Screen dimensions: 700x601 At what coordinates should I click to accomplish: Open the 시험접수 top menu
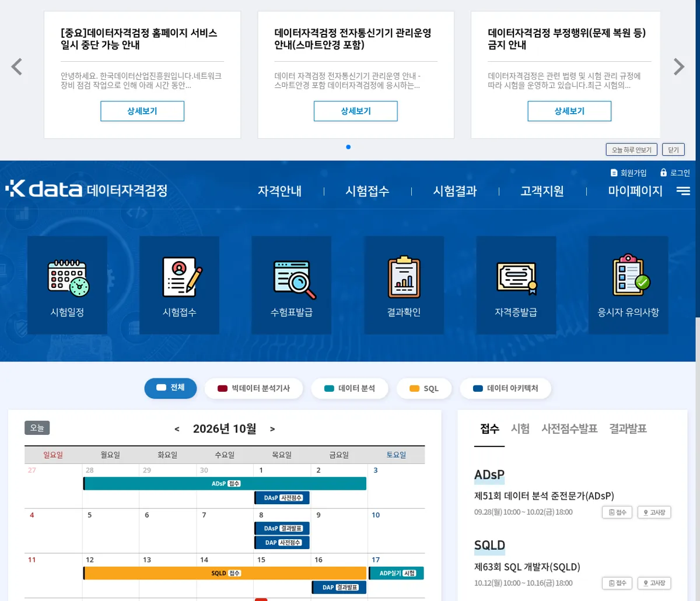coord(367,191)
